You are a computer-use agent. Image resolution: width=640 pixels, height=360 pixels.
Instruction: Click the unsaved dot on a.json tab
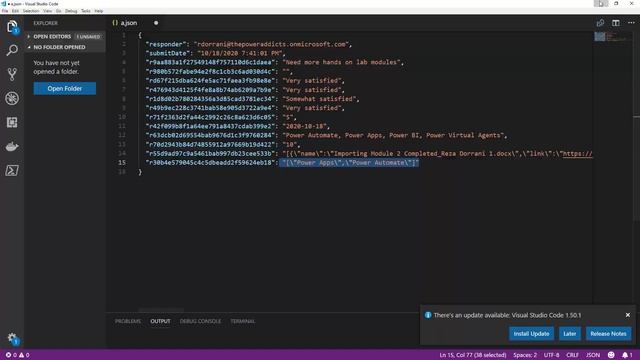(156, 23)
